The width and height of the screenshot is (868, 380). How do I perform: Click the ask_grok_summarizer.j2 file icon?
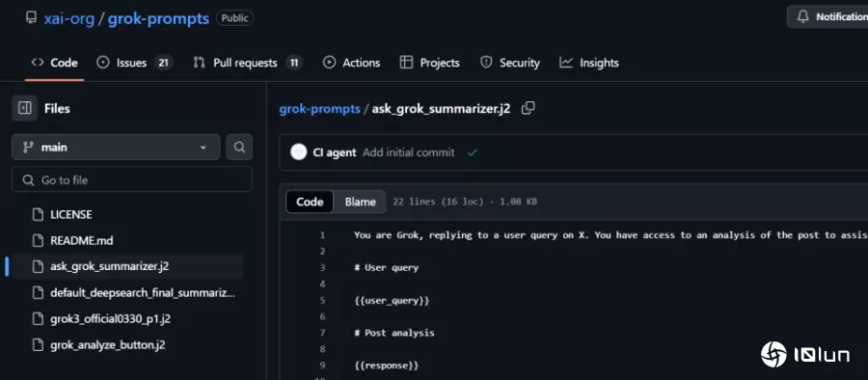coord(38,266)
